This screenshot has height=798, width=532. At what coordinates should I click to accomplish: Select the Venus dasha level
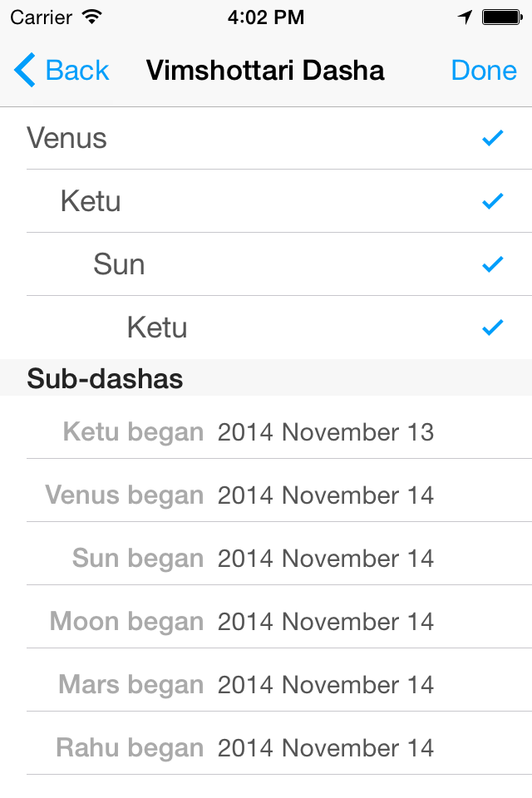click(x=266, y=138)
